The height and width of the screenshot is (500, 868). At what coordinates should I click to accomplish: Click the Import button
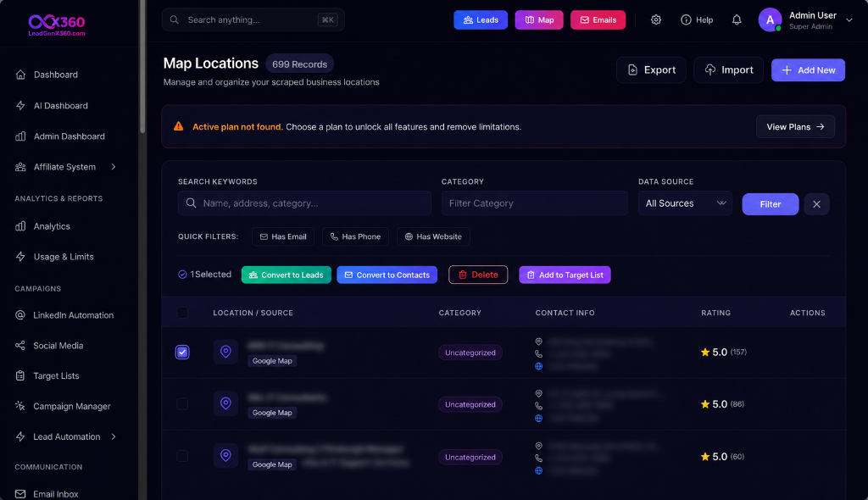coord(728,69)
